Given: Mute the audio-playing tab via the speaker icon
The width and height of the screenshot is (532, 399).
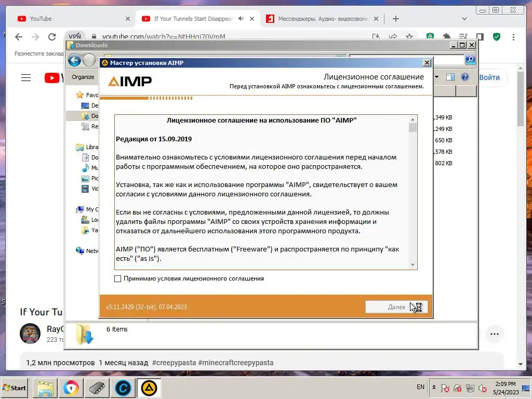Looking at the screenshot, I should coord(241,19).
